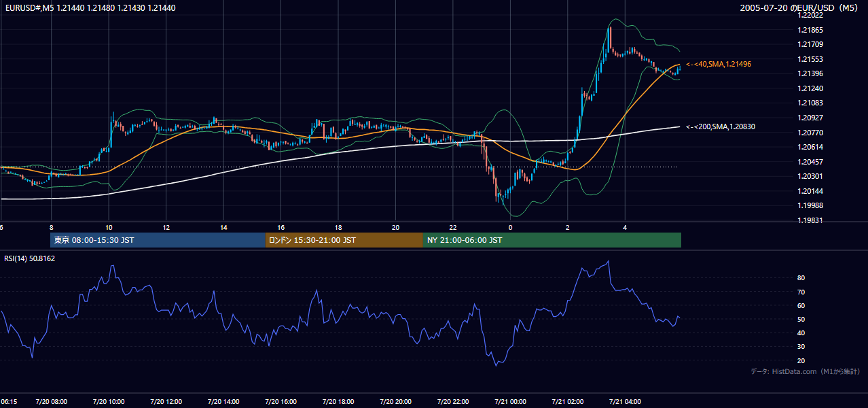The height and width of the screenshot is (408, 868).
Task: Click RSI axis level 80
Action: [x=801, y=278]
